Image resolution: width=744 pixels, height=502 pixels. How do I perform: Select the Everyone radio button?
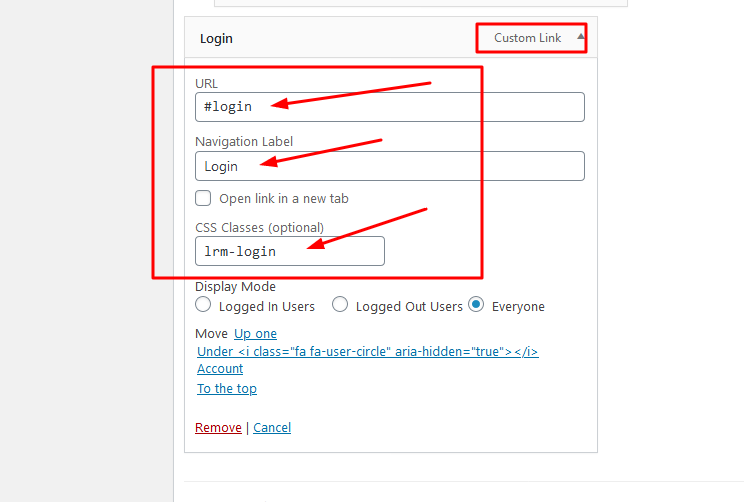(476, 305)
